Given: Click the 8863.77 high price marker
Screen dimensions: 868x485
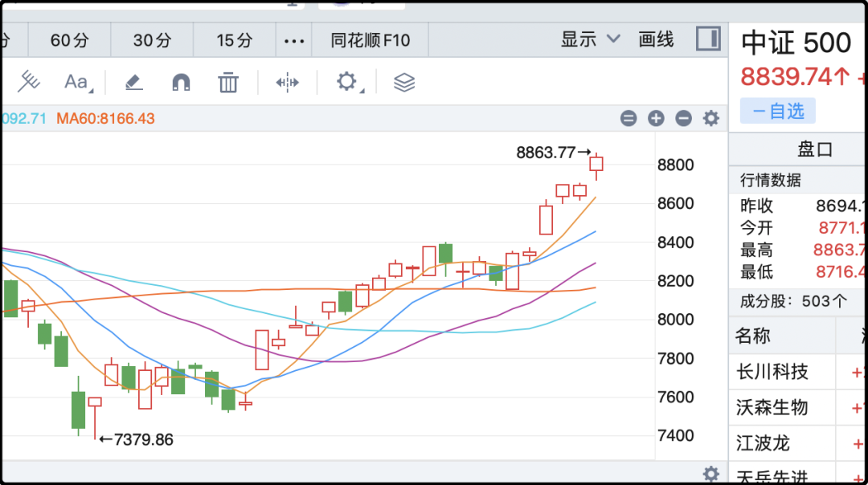Looking at the screenshot, I should tap(554, 152).
